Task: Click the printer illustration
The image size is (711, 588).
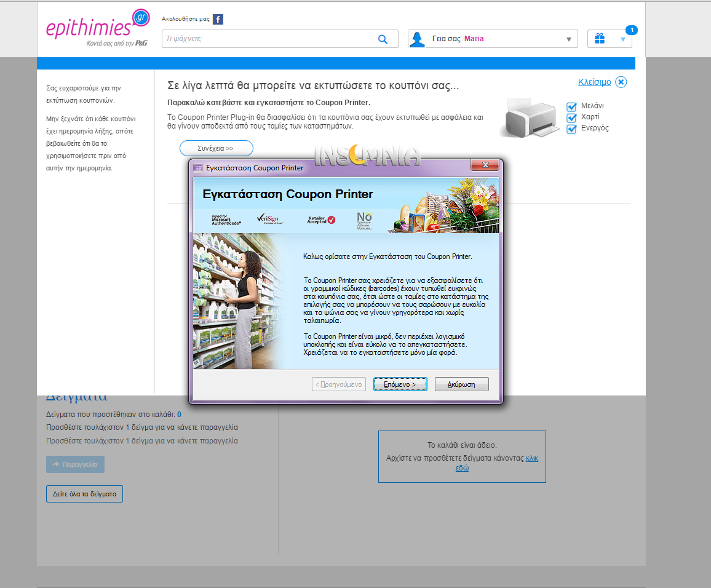Action: (x=530, y=117)
